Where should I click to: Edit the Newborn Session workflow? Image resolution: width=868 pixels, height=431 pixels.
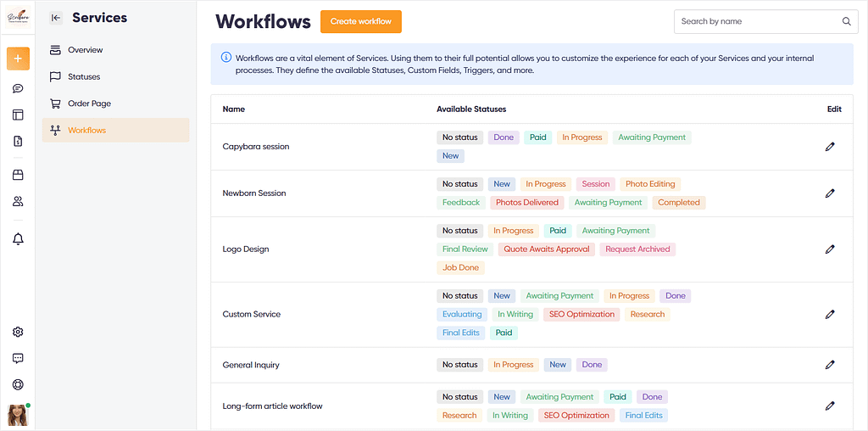829,193
